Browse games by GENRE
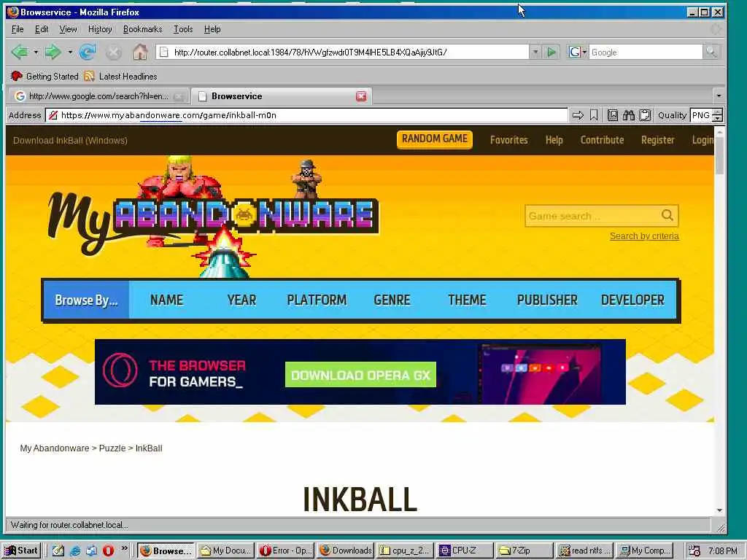Image resolution: width=747 pixels, height=560 pixels. tap(392, 300)
